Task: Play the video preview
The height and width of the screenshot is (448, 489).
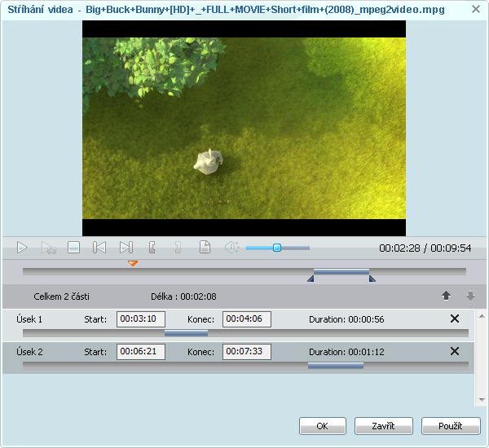Action: 22,248
